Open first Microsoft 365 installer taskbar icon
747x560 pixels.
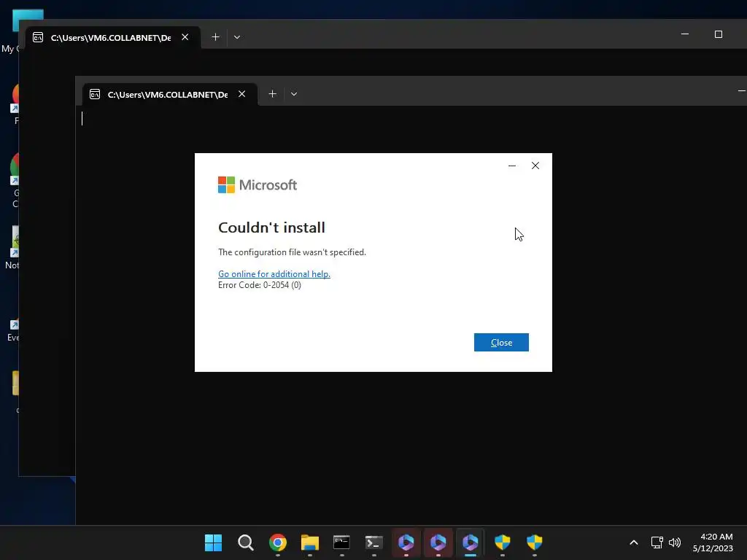click(x=406, y=542)
